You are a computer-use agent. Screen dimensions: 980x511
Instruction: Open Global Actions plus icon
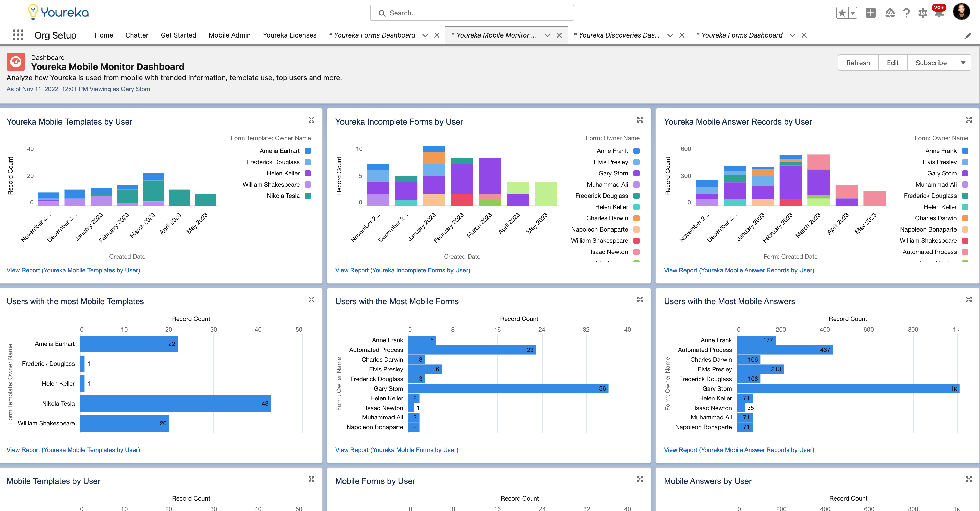pos(871,13)
